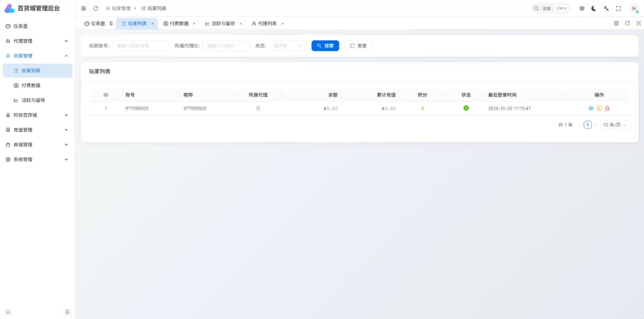Open 付费数据 in the sidebar

click(x=38, y=85)
